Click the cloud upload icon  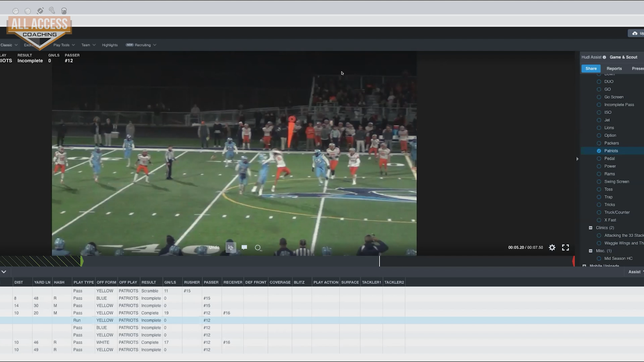(x=635, y=33)
